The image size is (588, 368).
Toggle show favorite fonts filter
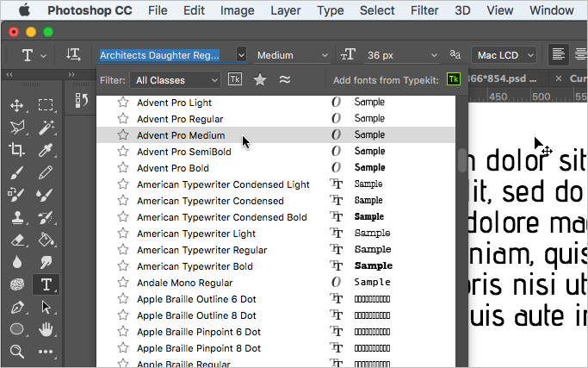260,79
